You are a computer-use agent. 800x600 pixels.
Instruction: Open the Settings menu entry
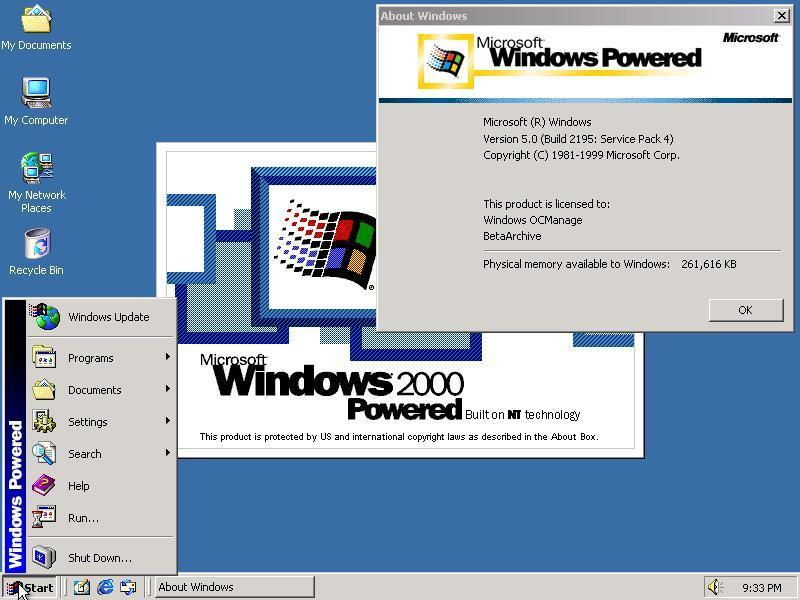101,422
